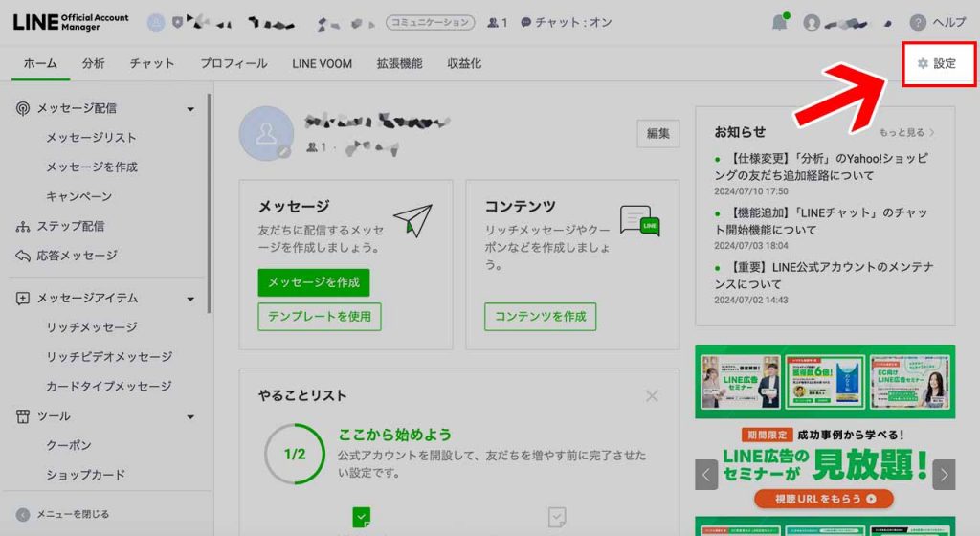Open the 重要 メンテナンス notice
The width and height of the screenshot is (980, 536).
pyautogui.click(x=824, y=276)
